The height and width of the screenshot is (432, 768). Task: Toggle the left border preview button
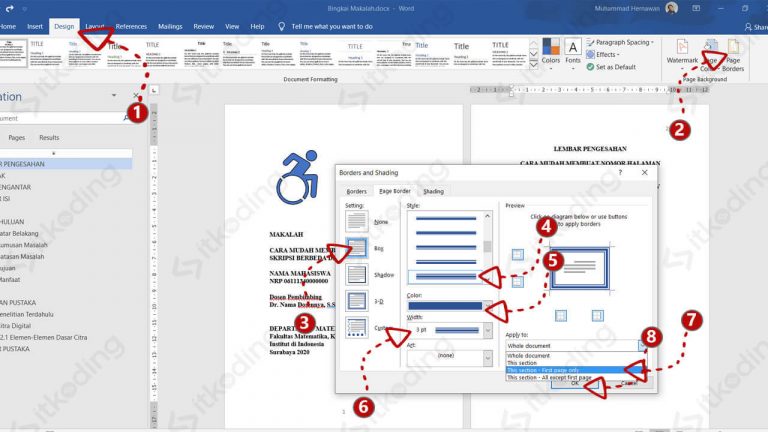click(x=561, y=315)
